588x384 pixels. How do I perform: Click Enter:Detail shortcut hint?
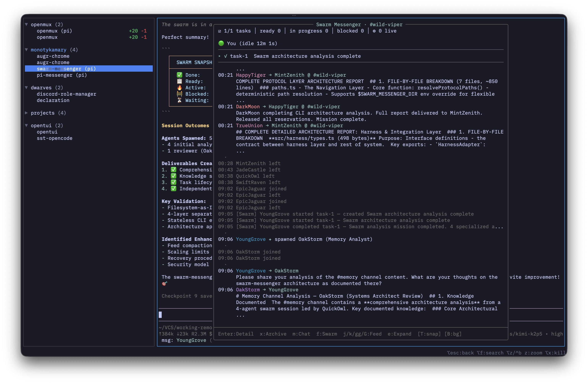pyautogui.click(x=236, y=334)
